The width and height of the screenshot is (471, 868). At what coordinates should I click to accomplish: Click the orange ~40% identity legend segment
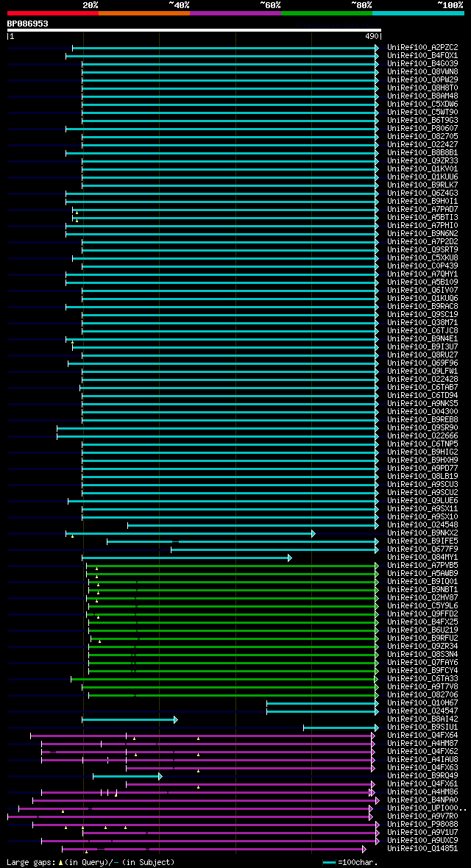pyautogui.click(x=144, y=13)
